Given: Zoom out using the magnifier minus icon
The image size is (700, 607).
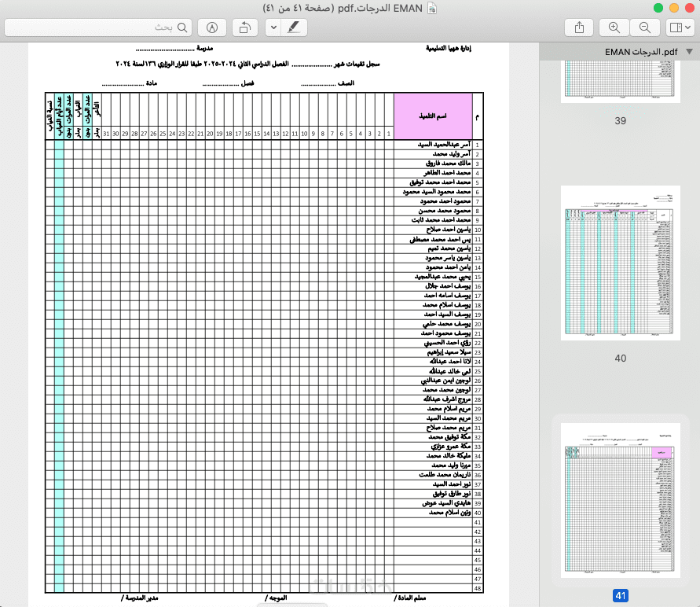Looking at the screenshot, I should click(645, 28).
